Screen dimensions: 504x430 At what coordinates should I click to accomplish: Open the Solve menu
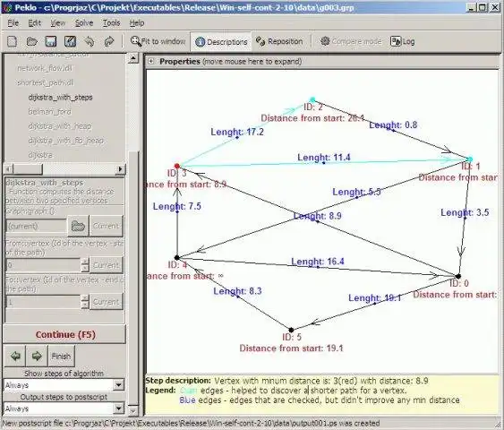[84, 23]
